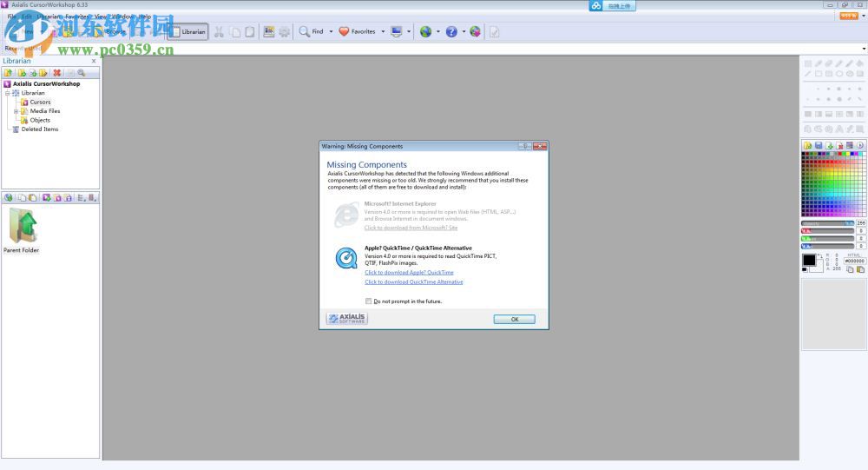Image resolution: width=868 pixels, height=470 pixels.
Task: Click the globe icon in file list toolbar
Action: coord(9,198)
